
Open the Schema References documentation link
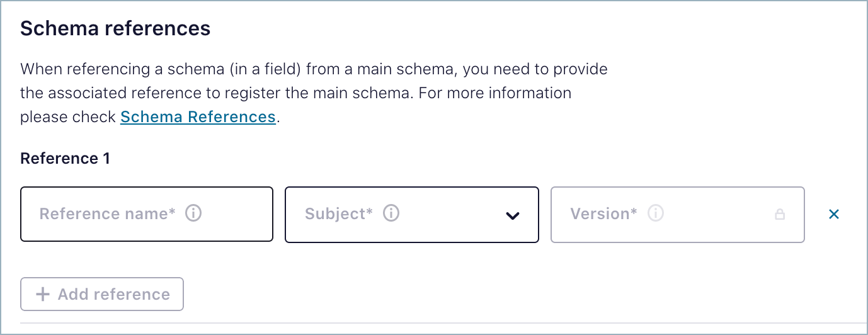click(x=198, y=117)
